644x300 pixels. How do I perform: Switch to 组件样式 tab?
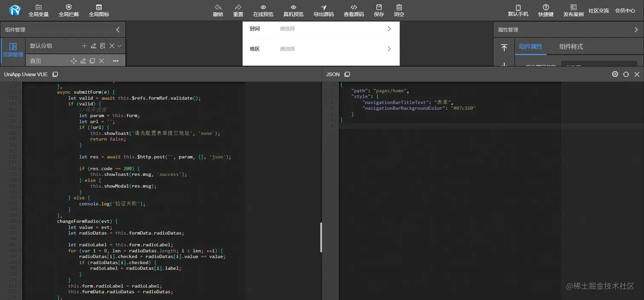tap(571, 46)
